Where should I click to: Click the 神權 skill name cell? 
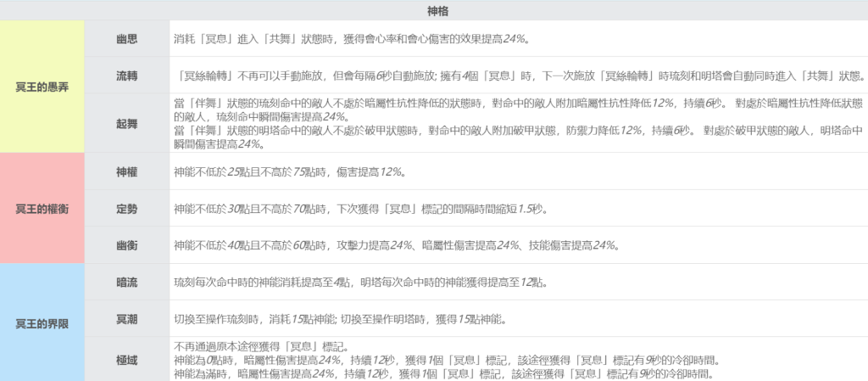point(127,171)
